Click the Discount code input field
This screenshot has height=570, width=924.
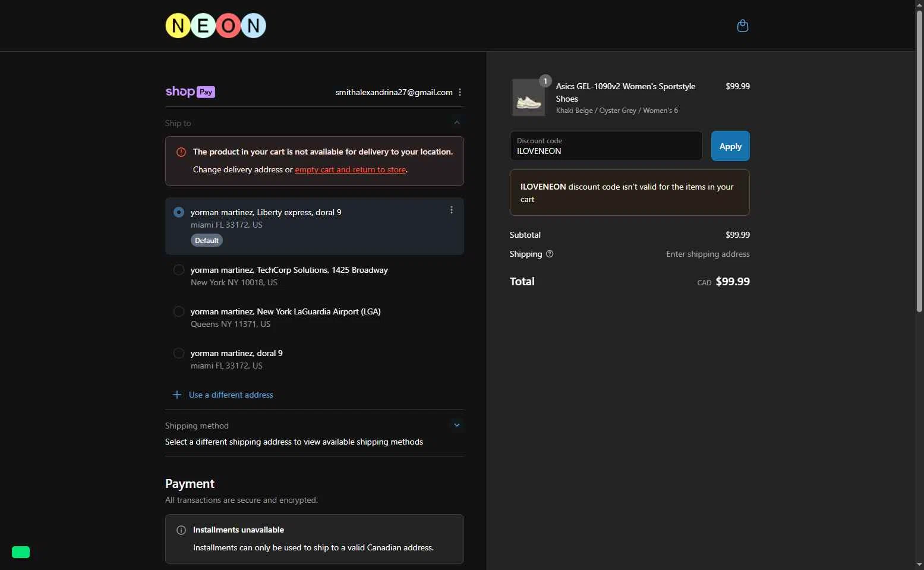pyautogui.click(x=606, y=146)
